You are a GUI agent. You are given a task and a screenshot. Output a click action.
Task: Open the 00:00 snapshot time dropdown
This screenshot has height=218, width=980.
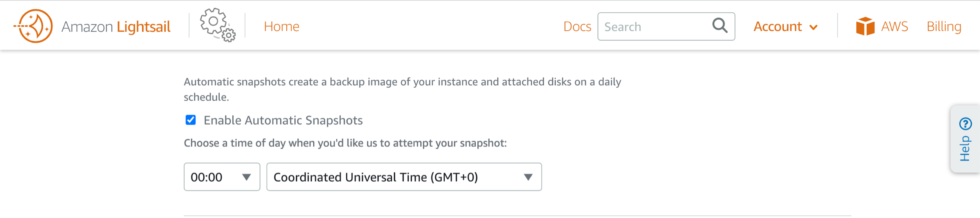tap(222, 177)
